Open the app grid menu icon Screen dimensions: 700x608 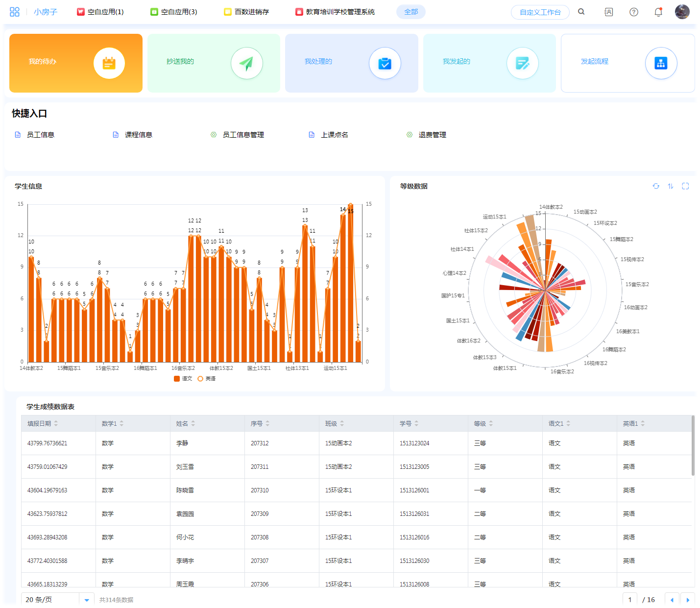click(15, 12)
